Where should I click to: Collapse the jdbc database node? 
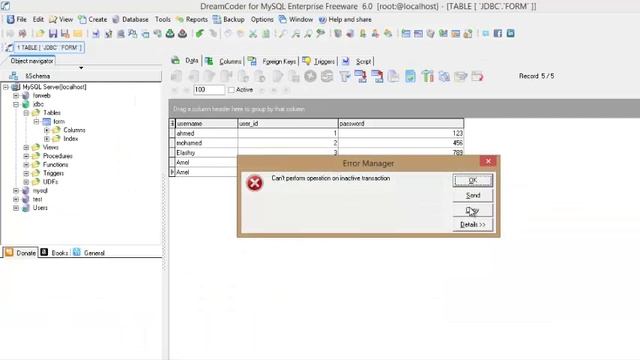16,104
